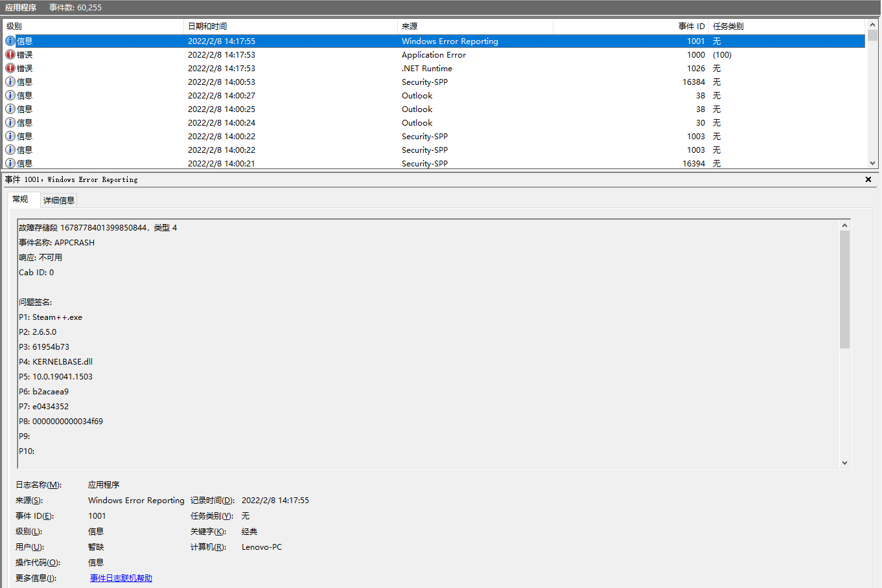This screenshot has width=882, height=588.
Task: Click the 2022/2/8 14:17:55 date cell in the list
Action: click(x=222, y=41)
